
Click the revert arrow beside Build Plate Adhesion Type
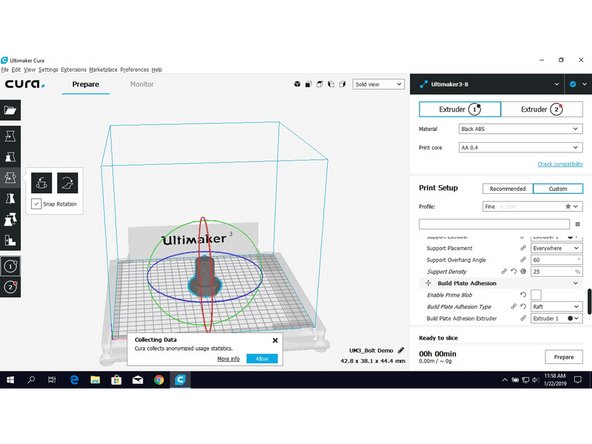coord(523,306)
